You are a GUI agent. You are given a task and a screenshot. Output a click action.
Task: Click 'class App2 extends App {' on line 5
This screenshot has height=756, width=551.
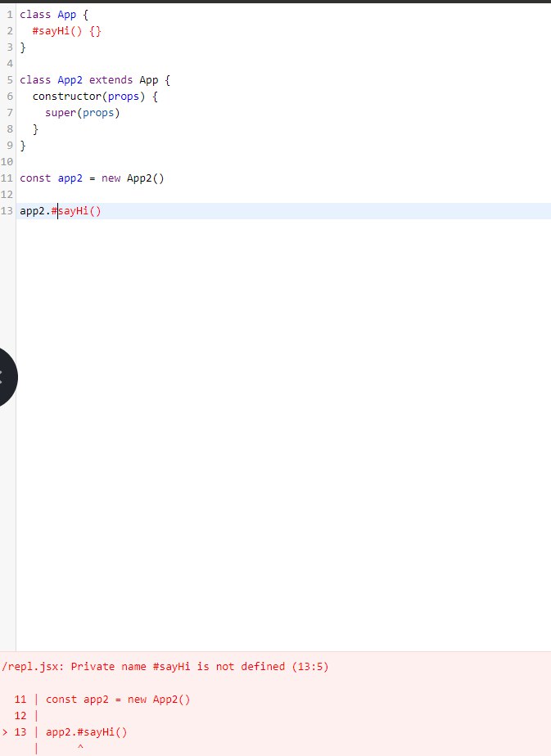click(95, 80)
